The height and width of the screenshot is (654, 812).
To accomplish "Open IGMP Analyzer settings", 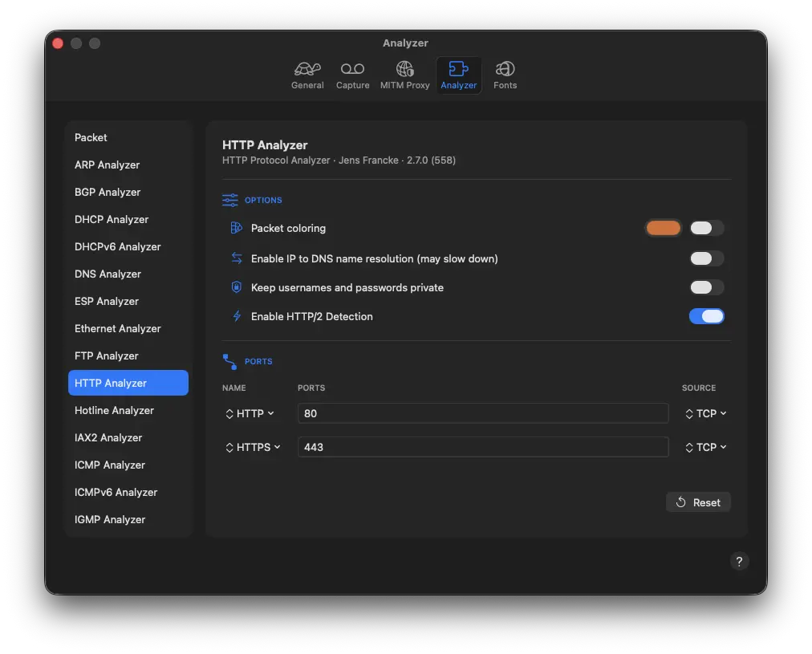I will [x=128, y=519].
